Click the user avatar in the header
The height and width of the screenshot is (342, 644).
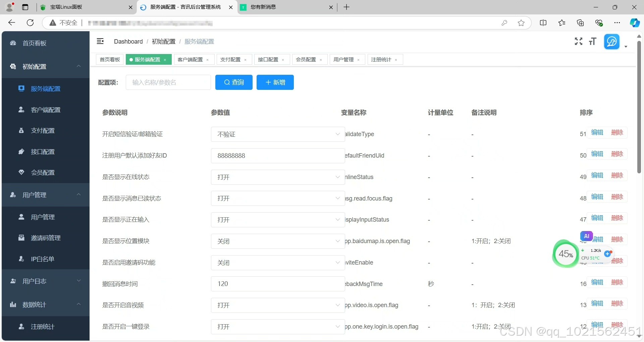(612, 42)
